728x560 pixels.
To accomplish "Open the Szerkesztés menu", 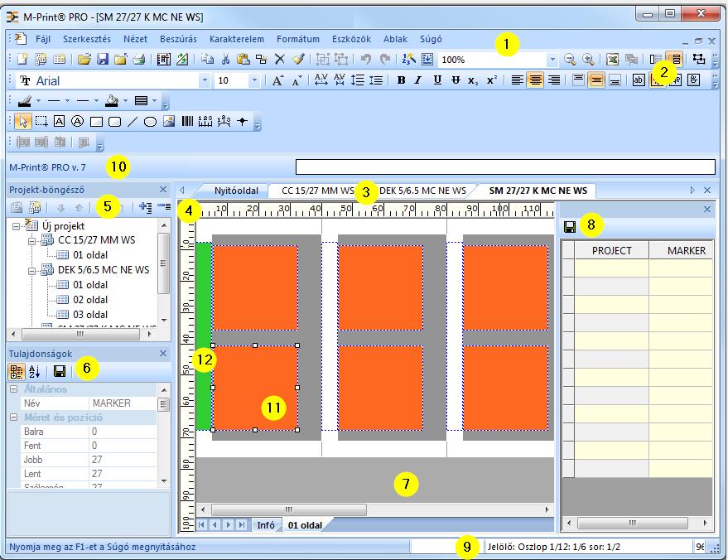I will click(x=87, y=39).
